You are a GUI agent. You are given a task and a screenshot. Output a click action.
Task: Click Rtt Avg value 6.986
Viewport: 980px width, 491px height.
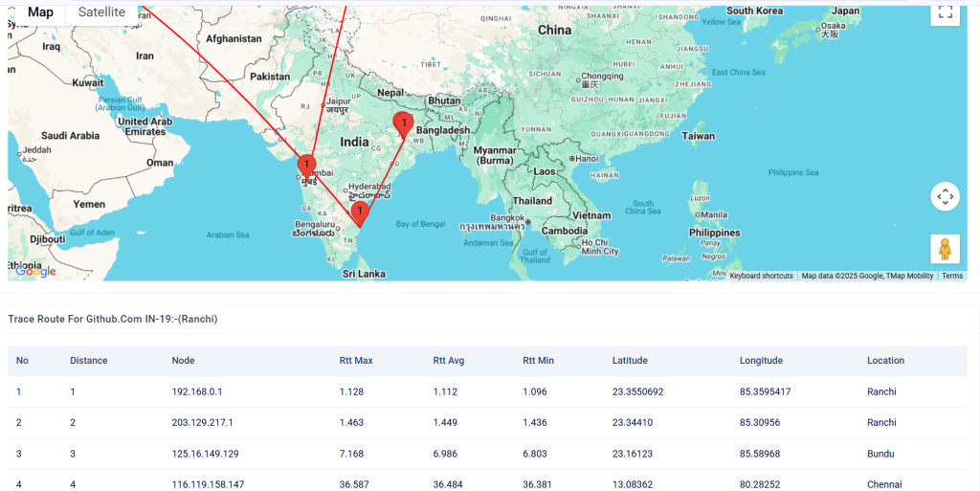tap(446, 454)
